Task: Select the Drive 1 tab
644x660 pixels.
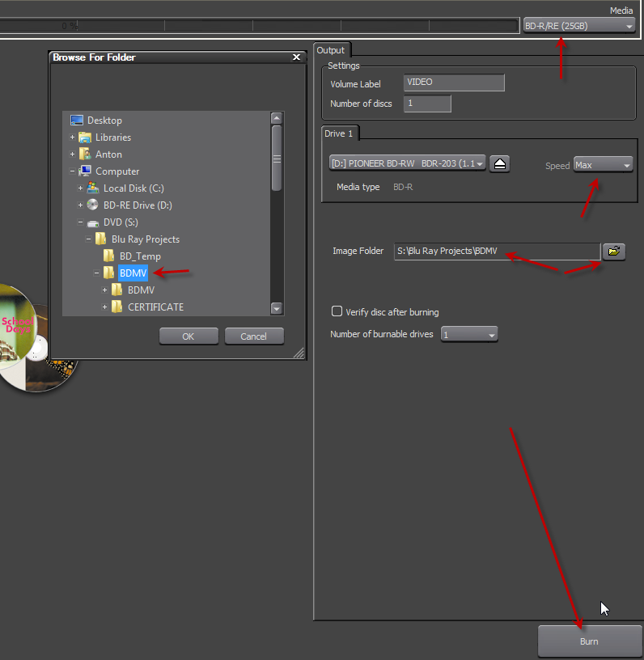Action: [339, 133]
